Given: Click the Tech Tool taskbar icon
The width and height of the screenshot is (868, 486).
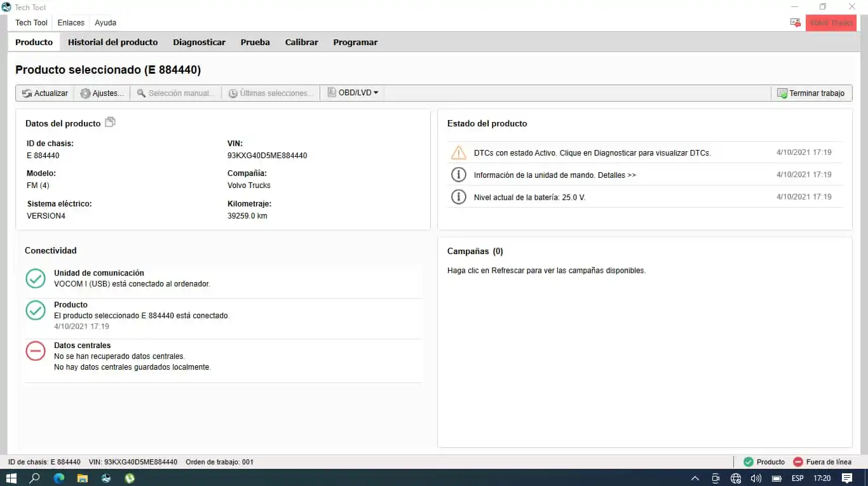Looking at the screenshot, I should pos(106,478).
